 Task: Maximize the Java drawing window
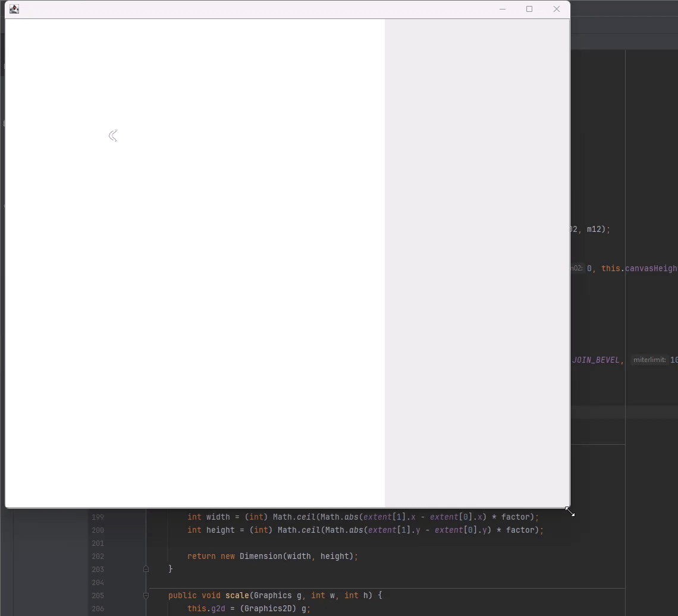point(529,9)
